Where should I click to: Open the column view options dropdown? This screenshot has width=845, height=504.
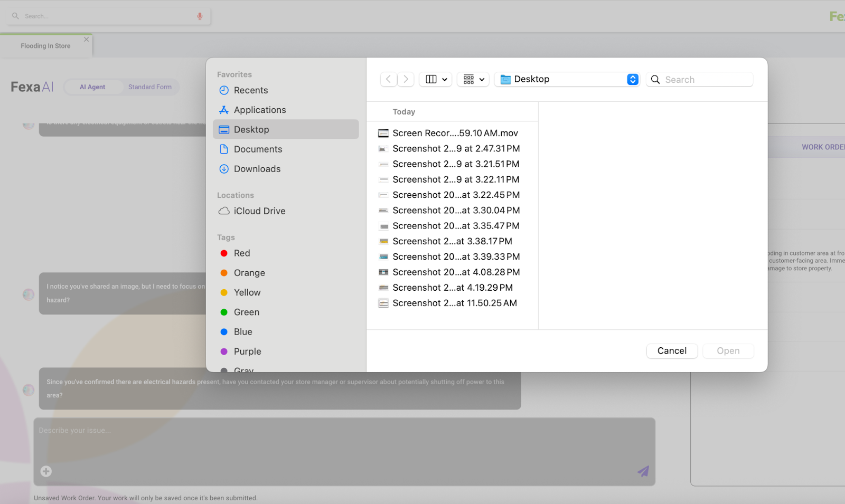coord(436,79)
